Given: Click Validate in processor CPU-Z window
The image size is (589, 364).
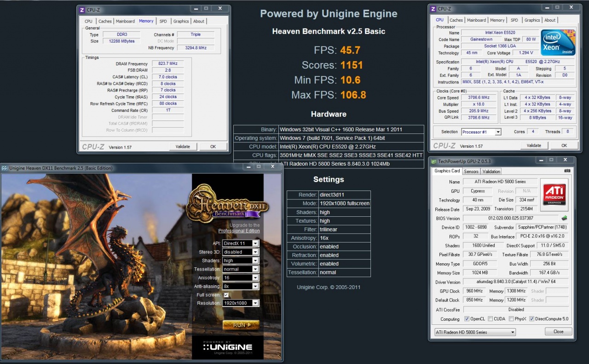Looking at the screenshot, I should point(534,145).
